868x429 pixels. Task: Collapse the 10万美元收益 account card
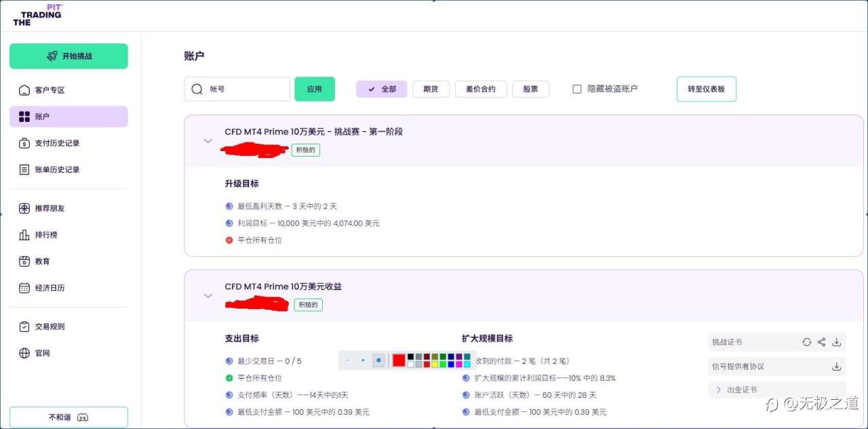click(208, 295)
